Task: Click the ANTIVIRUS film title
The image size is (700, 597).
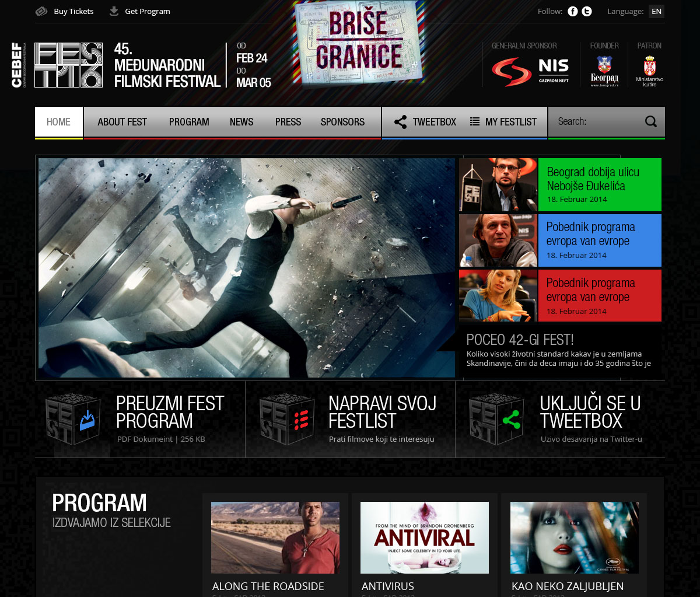Action: (x=388, y=586)
